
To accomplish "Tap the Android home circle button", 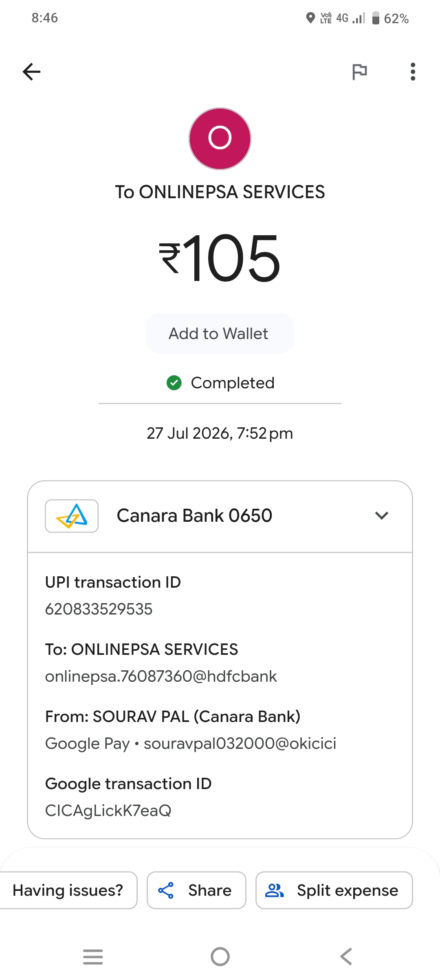I will (x=220, y=956).
